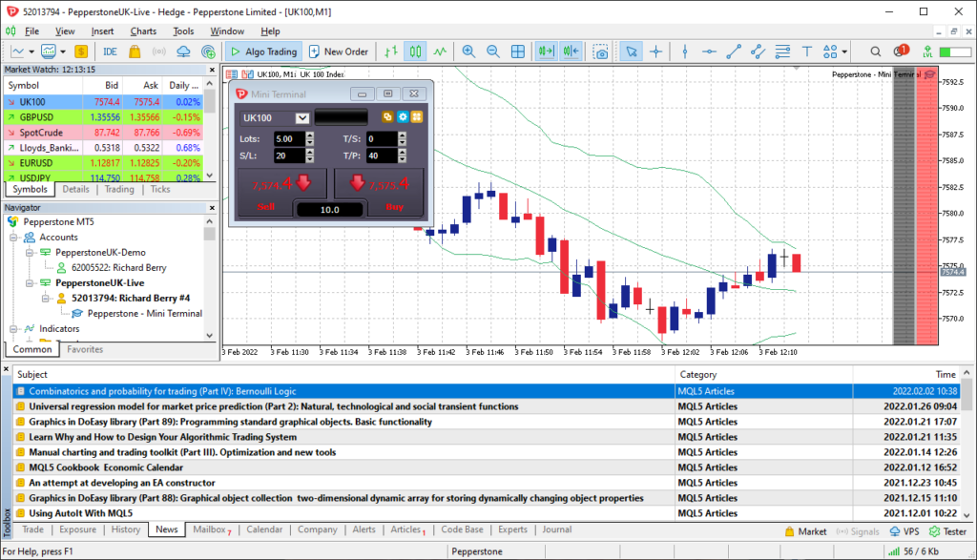Collapse the PepperstoneUK-Live account tree node

tap(30, 282)
